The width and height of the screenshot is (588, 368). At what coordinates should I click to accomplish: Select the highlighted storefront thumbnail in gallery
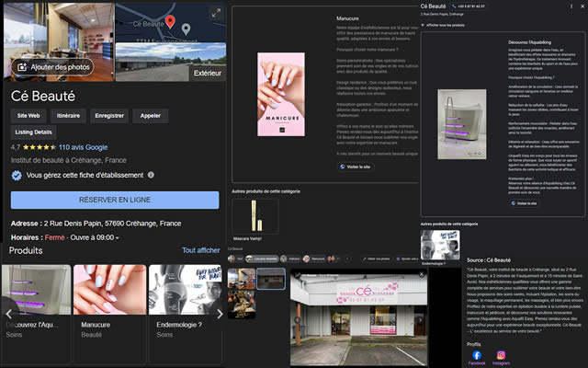(271, 279)
